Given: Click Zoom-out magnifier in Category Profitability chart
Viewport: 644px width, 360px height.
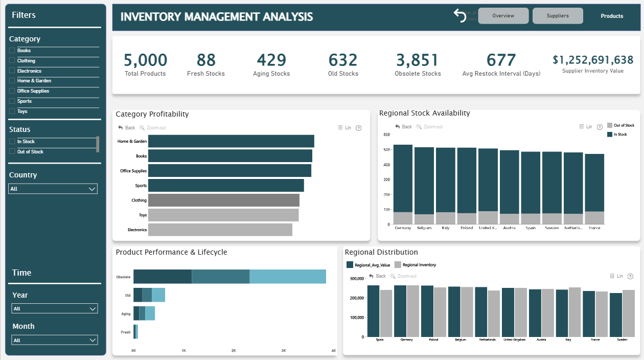Looking at the screenshot, I should (142, 128).
